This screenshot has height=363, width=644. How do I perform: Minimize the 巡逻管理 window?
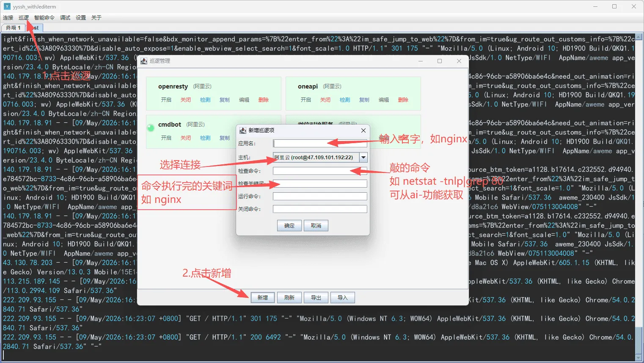click(x=421, y=61)
